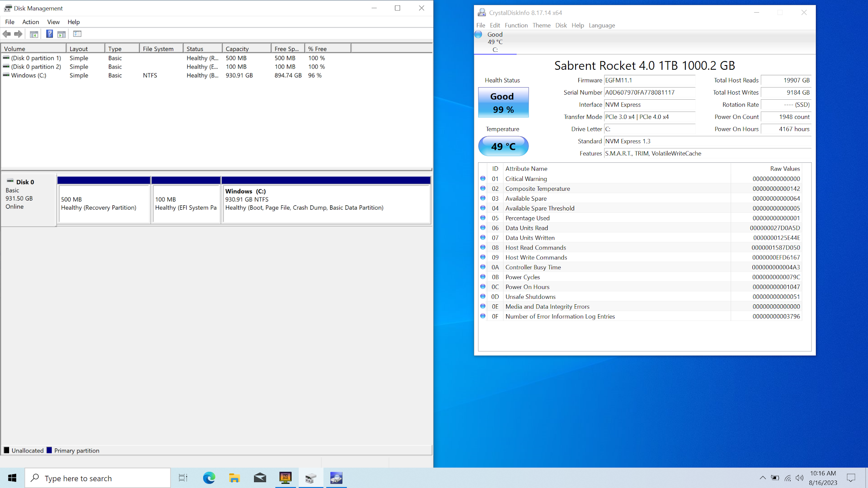Click the Good 99 % health status button

click(503, 102)
